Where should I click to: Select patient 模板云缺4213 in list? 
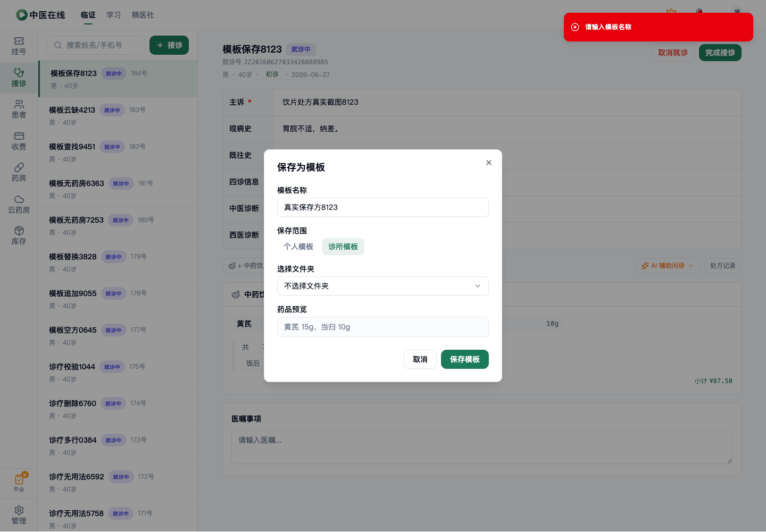pos(118,115)
